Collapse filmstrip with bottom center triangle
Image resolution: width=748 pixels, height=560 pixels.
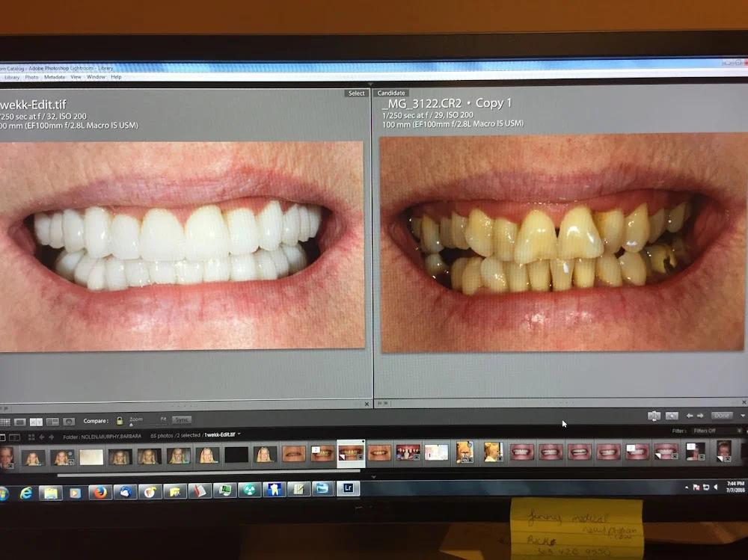373,476
